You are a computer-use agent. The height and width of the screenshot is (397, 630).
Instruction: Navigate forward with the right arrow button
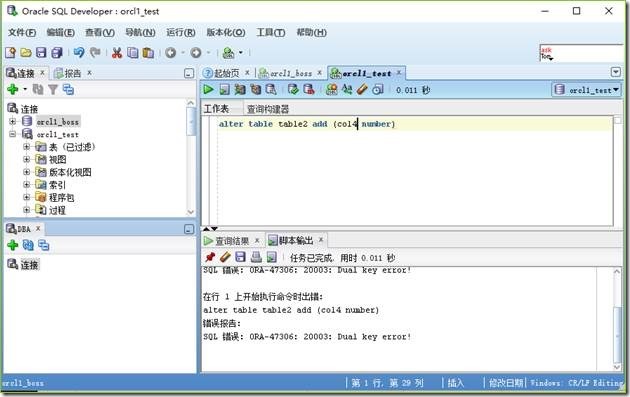click(196, 53)
